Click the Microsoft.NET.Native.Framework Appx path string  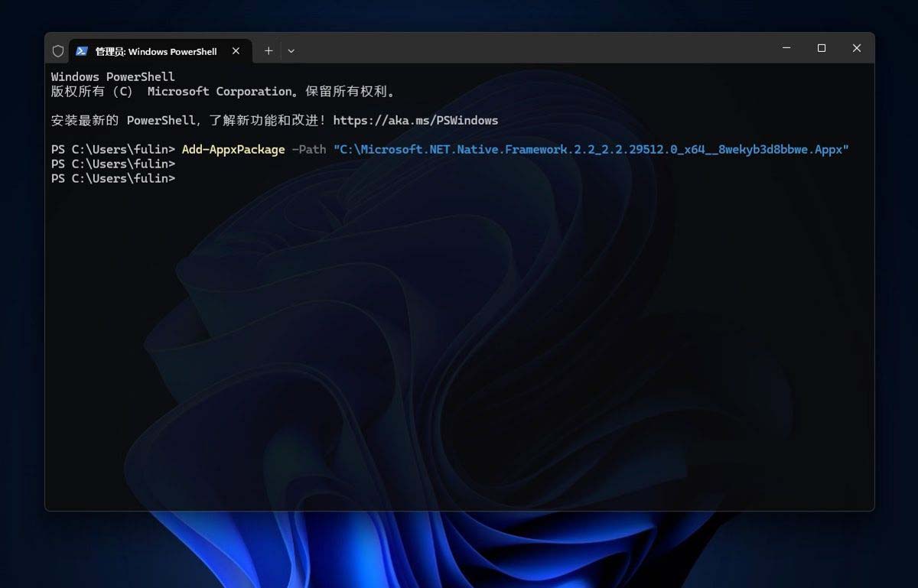tap(591, 149)
